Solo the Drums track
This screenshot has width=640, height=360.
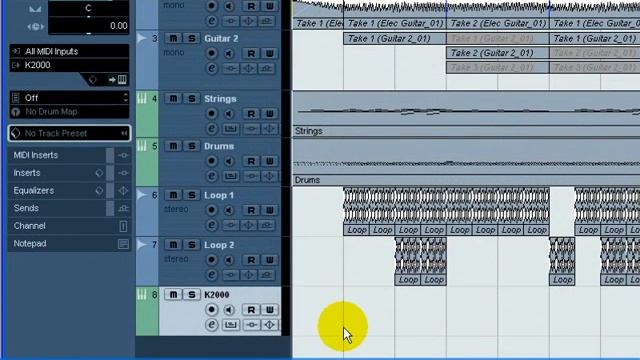pos(191,146)
